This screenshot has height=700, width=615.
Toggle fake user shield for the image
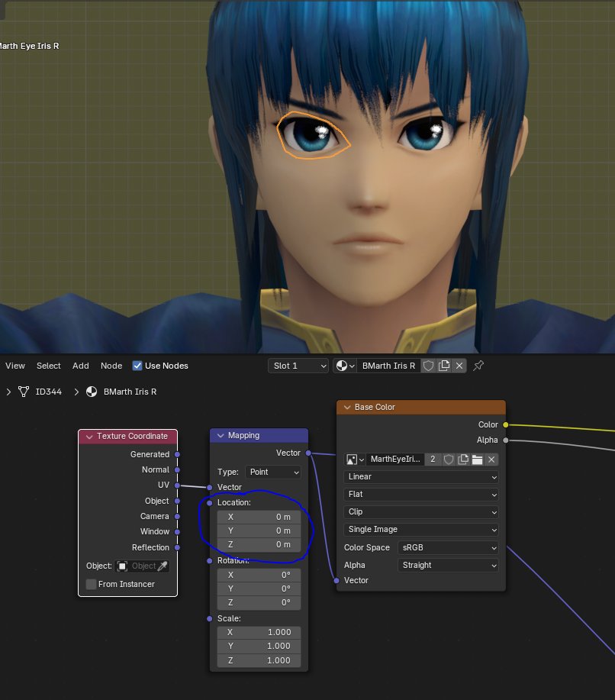pyautogui.click(x=449, y=460)
